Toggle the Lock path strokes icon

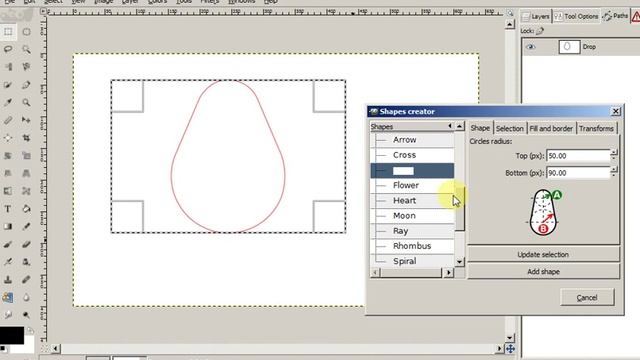540,31
